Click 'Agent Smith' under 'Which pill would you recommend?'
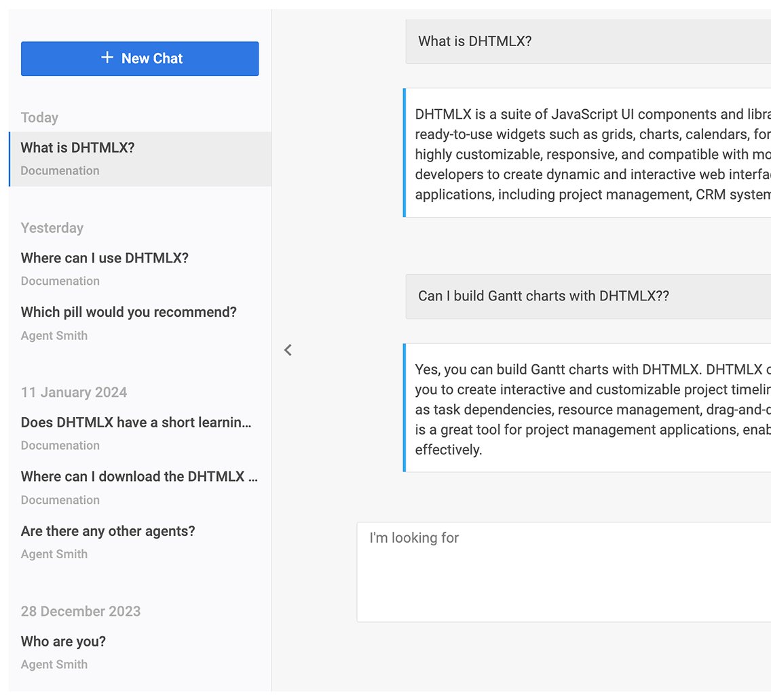771x700 pixels. [54, 336]
